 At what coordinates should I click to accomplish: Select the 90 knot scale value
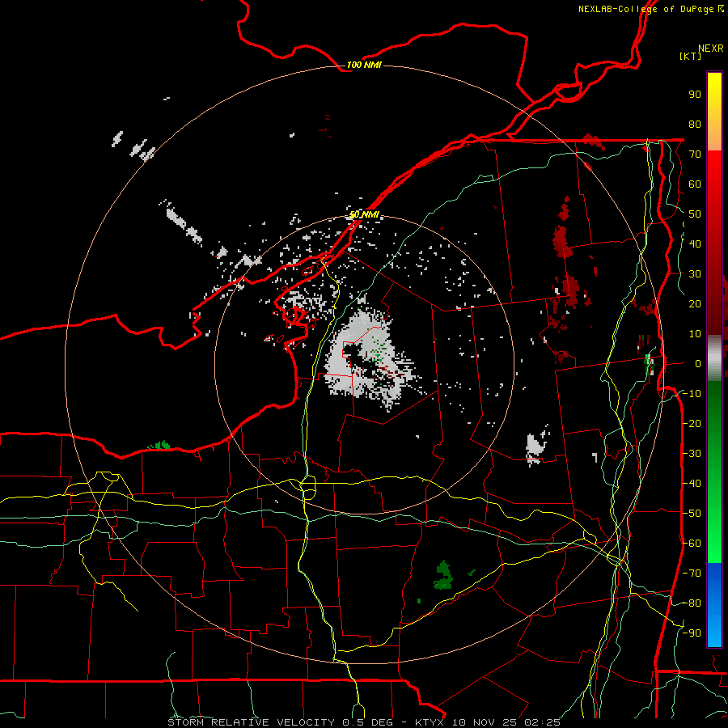(x=695, y=95)
